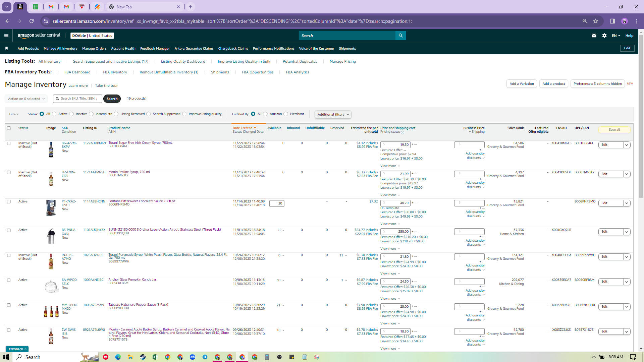The width and height of the screenshot is (644, 362).
Task: Expand reserved quantity 11 for Torani Puremade Syrup
Action: [x=343, y=255]
